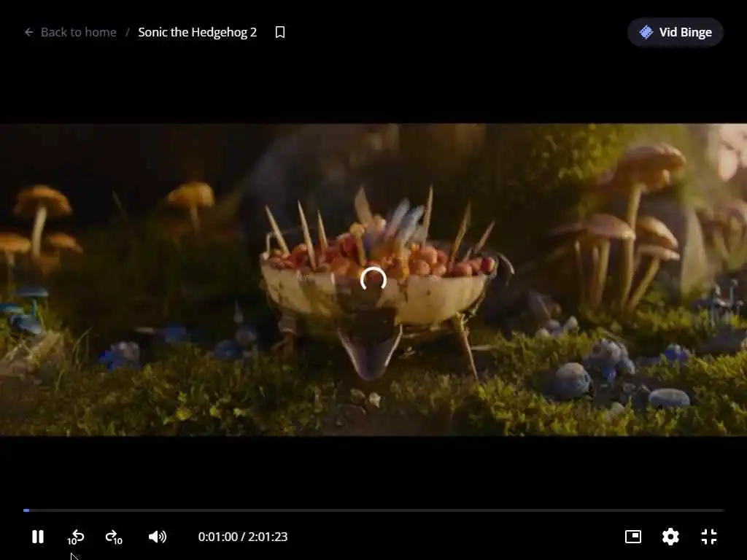This screenshot has height=560, width=747.
Task: Exit fullscreen mode
Action: coord(709,537)
